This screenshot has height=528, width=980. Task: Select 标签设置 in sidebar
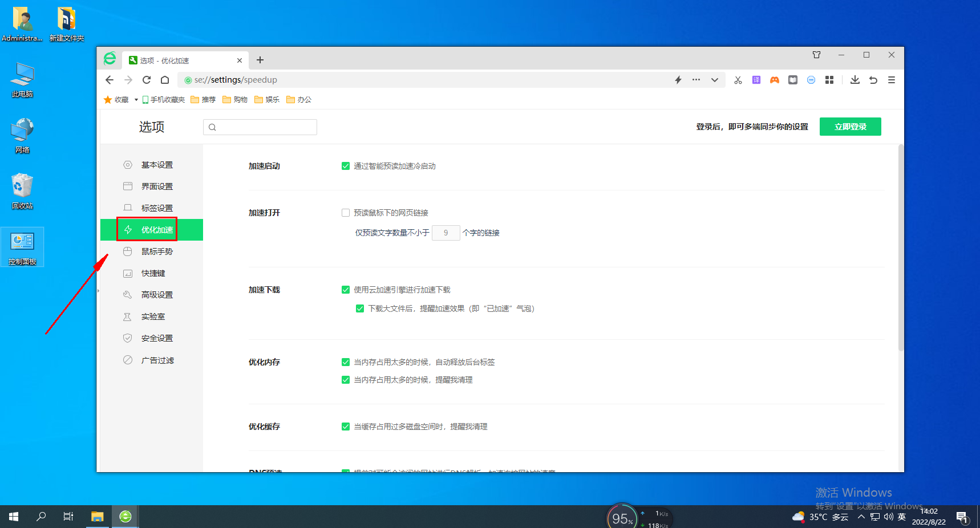tap(152, 208)
